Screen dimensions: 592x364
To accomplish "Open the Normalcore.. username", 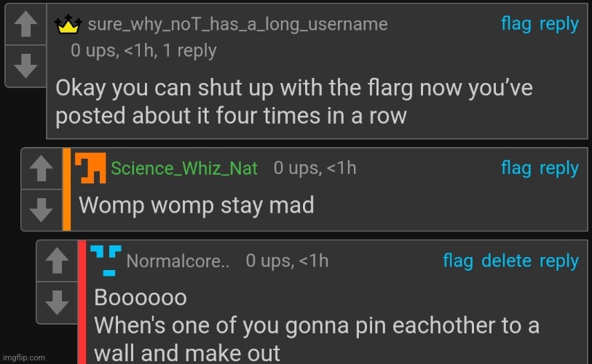I will point(178,261).
